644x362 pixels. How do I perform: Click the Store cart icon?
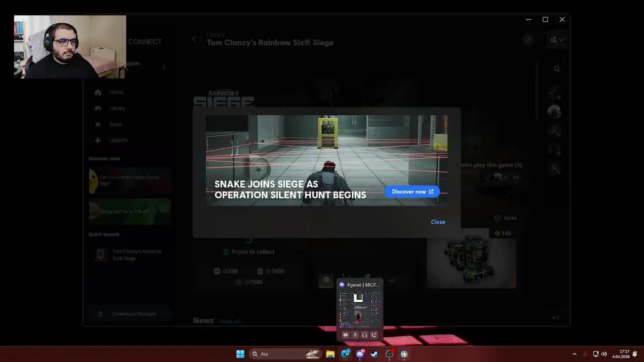pyautogui.click(x=98, y=124)
